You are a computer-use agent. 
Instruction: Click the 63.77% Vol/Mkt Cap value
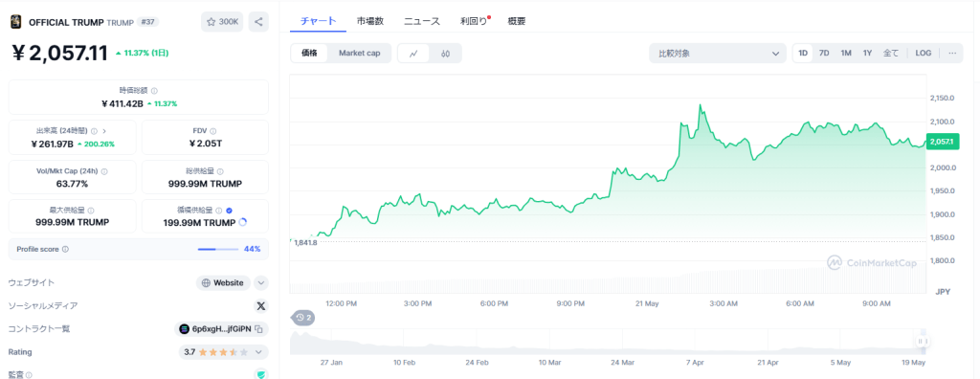click(72, 184)
